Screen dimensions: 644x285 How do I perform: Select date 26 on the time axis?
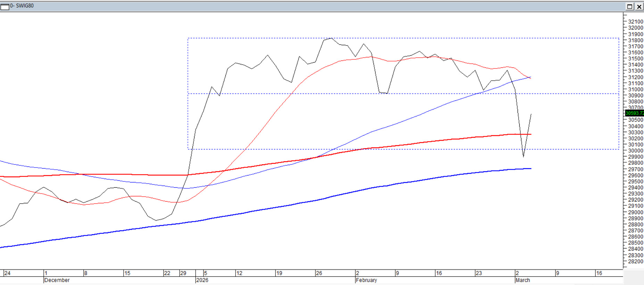tap(319, 273)
